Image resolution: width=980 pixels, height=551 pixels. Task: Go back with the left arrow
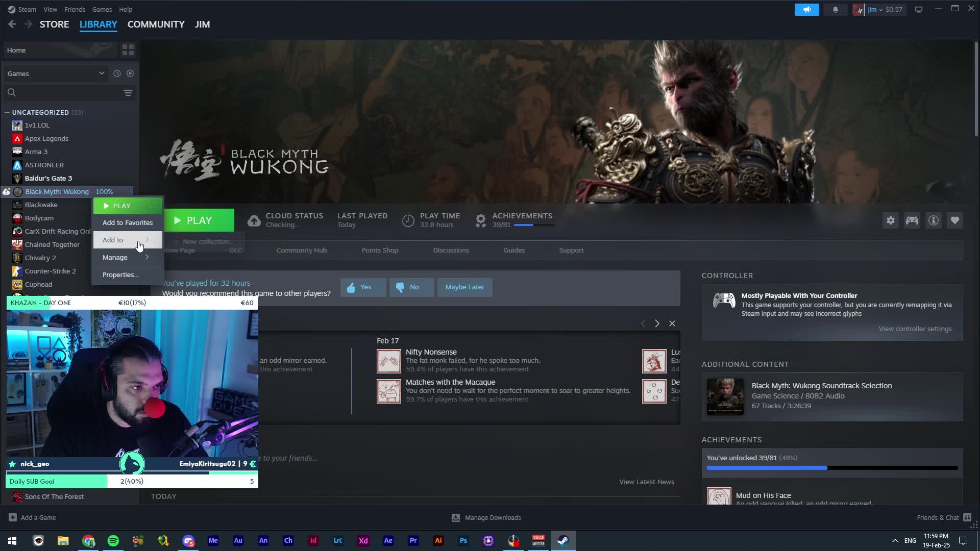click(13, 24)
